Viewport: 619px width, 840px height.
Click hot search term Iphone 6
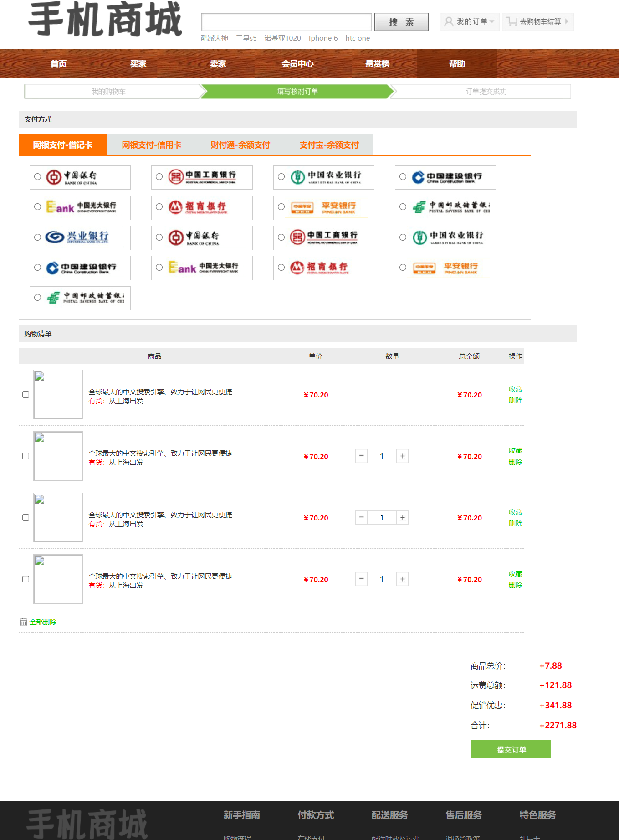(323, 38)
